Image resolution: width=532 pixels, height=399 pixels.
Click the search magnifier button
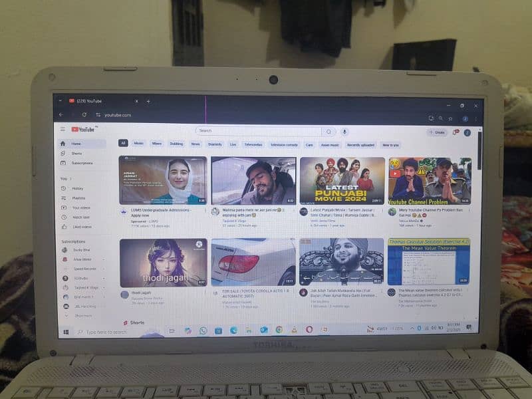click(x=329, y=132)
